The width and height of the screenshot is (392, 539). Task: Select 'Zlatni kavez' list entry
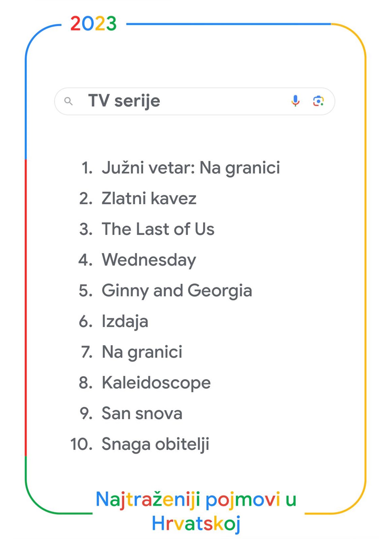pos(149,198)
